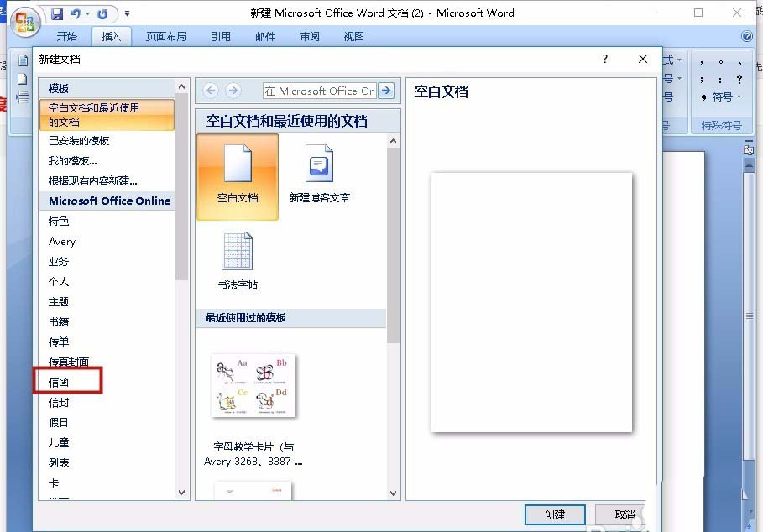The height and width of the screenshot is (532, 763).
Task: Open the 邮件 ribbon tab
Action: (265, 36)
